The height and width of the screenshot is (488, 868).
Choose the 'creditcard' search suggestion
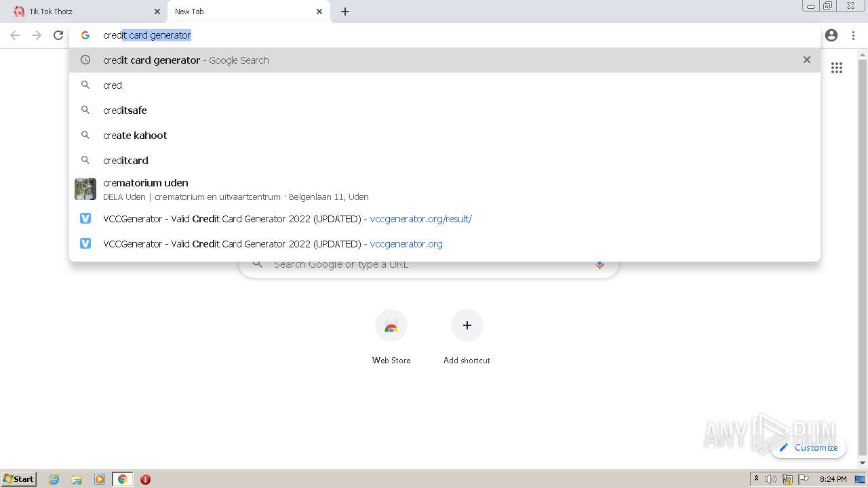(445, 160)
